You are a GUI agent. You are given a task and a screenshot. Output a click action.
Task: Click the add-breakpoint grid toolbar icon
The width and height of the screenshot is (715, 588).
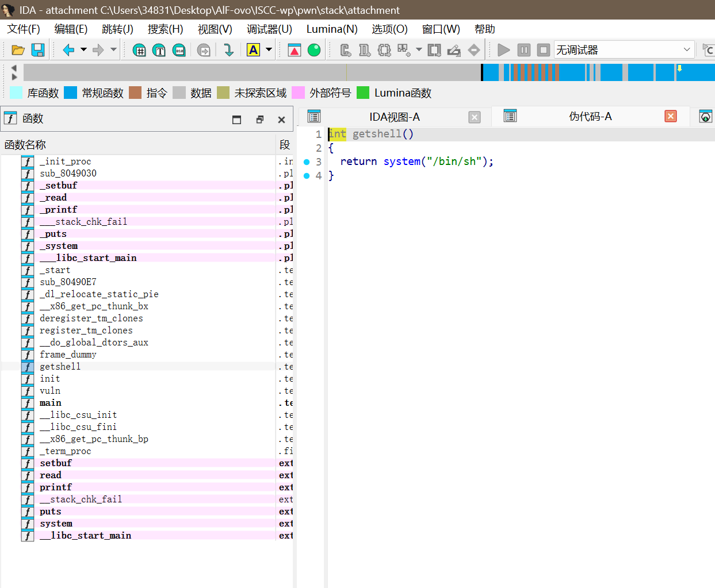point(404,50)
